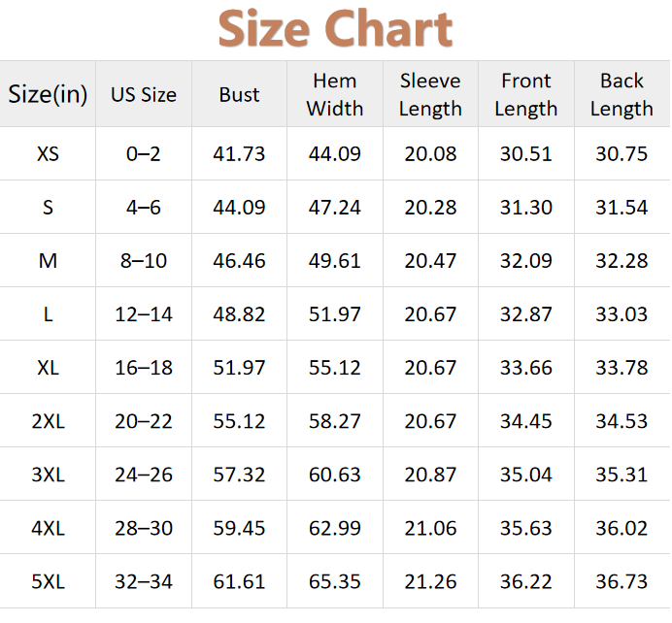Select back length value 36.73
The height and width of the screenshot is (623, 672).
click(622, 581)
